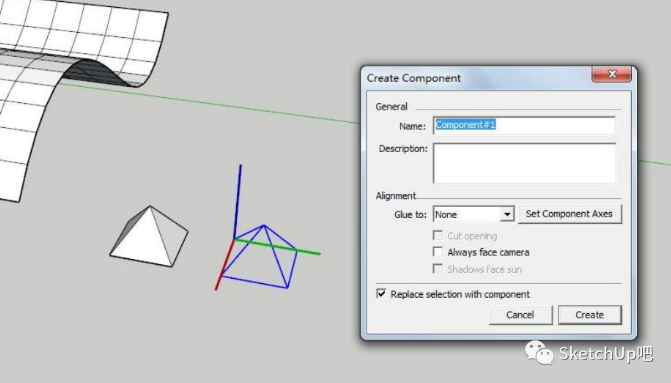This screenshot has height=383, width=671.
Task: Click the SketchUp吧 watermark text
Action: coord(606,353)
